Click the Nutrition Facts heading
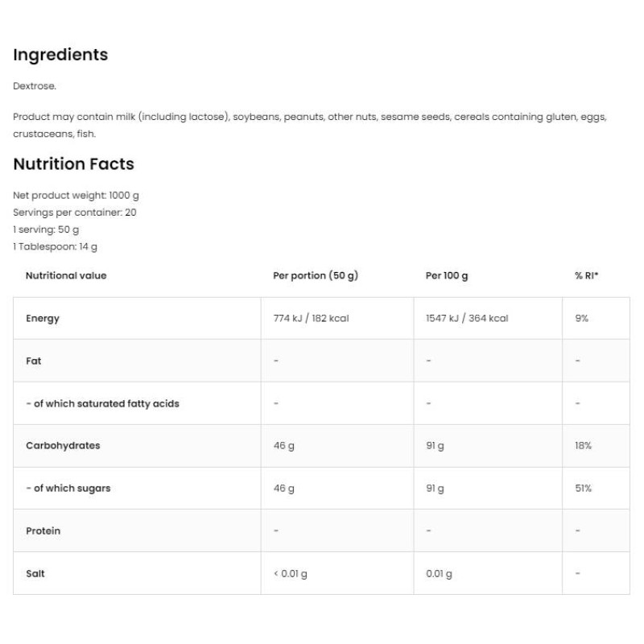The height and width of the screenshot is (644, 644). [73, 164]
